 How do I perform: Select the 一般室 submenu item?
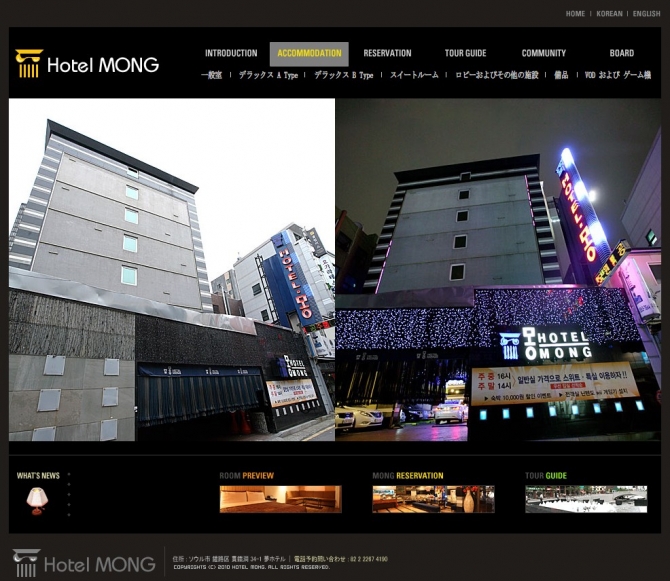click(x=212, y=75)
